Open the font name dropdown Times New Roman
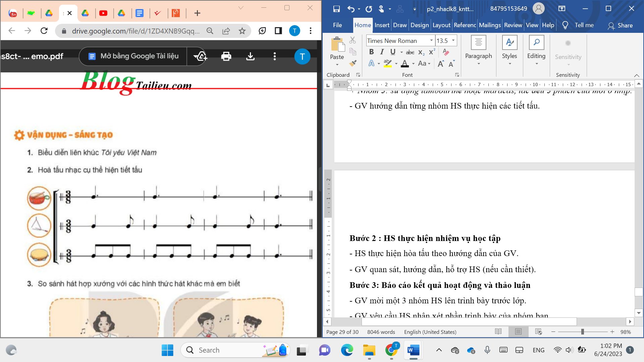 coord(431,41)
